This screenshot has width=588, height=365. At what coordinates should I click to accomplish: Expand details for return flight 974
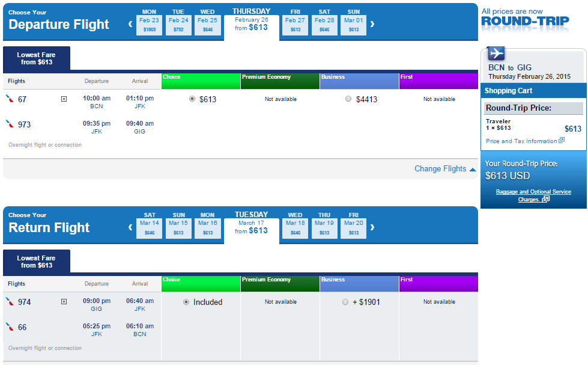[64, 301]
